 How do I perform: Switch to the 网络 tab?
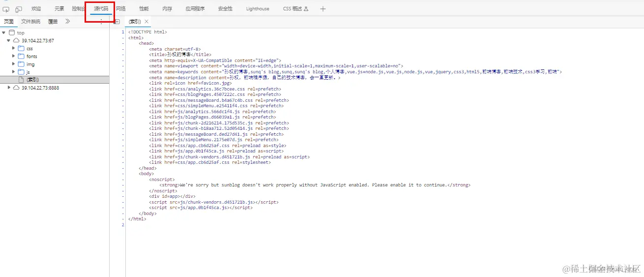121,9
